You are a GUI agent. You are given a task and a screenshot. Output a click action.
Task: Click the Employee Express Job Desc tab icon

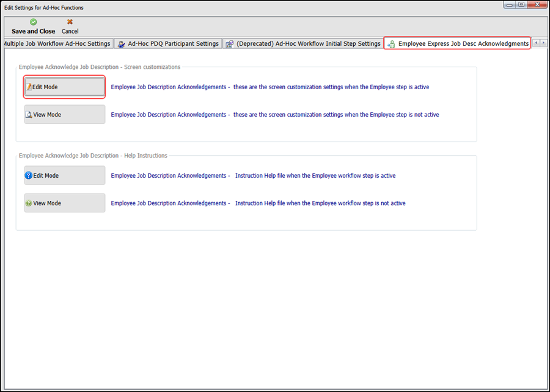click(391, 44)
